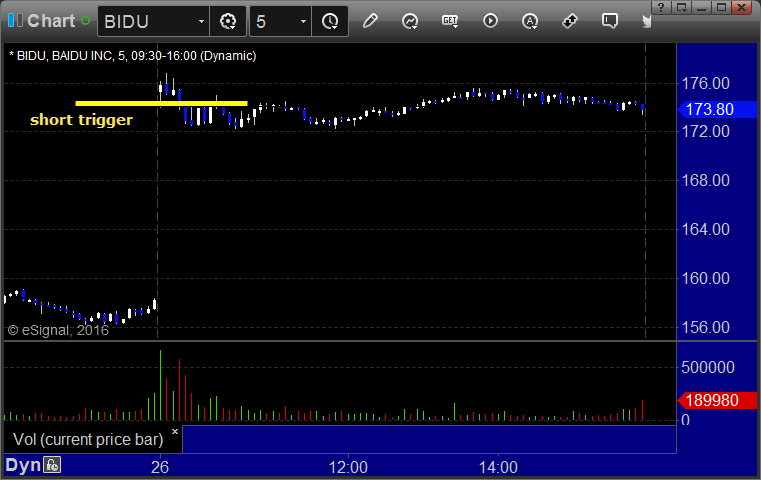This screenshot has width=761, height=480.
Task: Click the 176.00 price axis label
Action: point(705,83)
